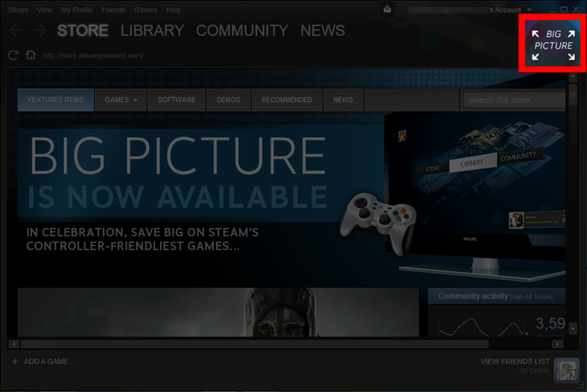
Task: Click the Community activity header
Action: tap(496, 297)
